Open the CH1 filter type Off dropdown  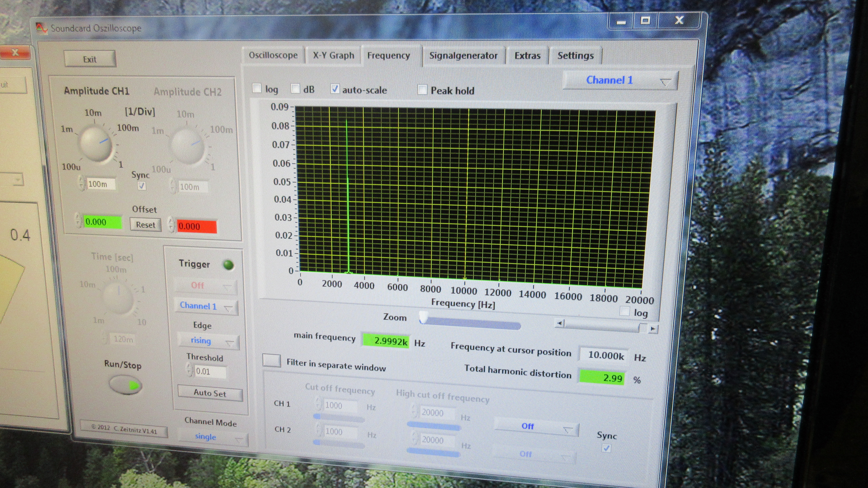coord(536,427)
